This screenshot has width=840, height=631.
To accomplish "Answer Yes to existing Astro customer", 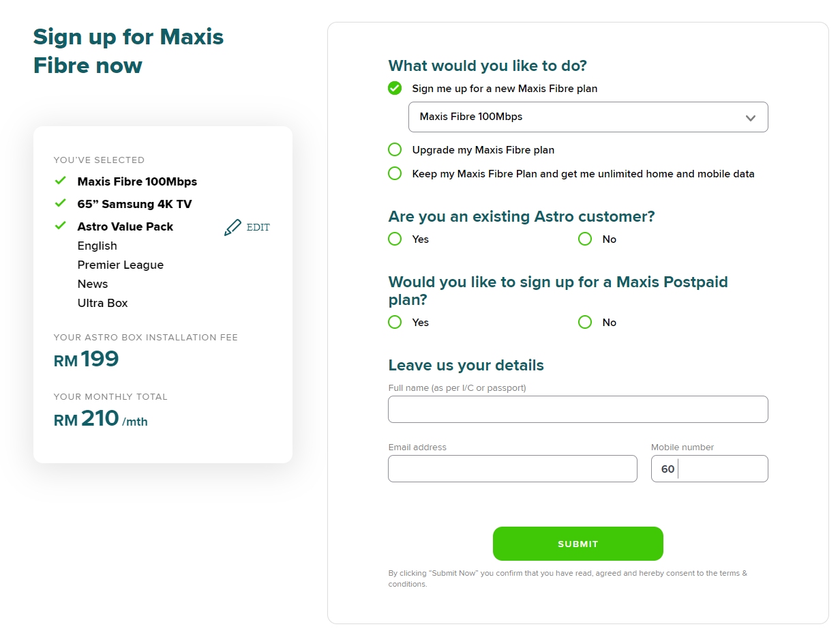I will [x=395, y=239].
